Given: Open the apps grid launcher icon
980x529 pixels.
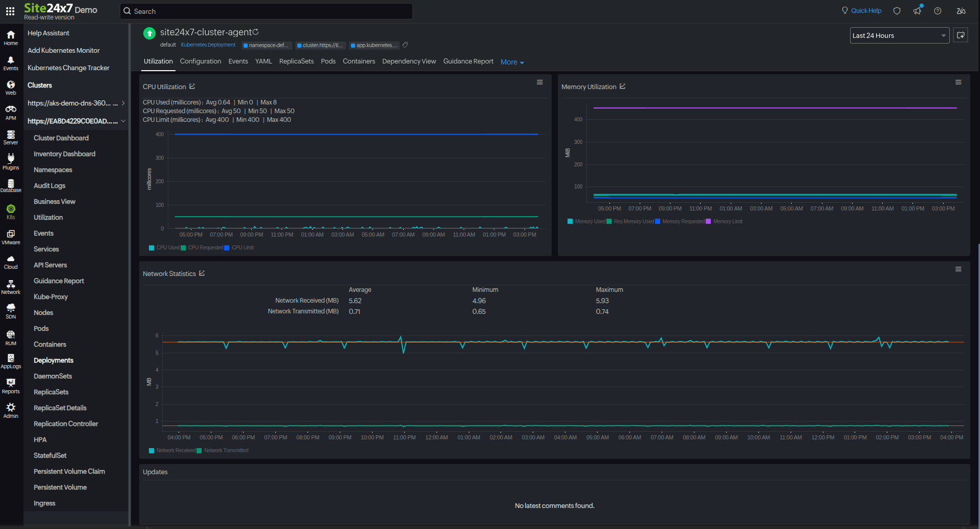Looking at the screenshot, I should pos(10,11).
